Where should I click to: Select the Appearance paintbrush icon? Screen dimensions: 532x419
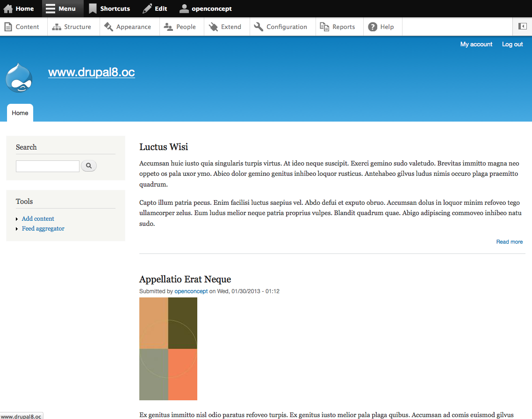coord(108,27)
